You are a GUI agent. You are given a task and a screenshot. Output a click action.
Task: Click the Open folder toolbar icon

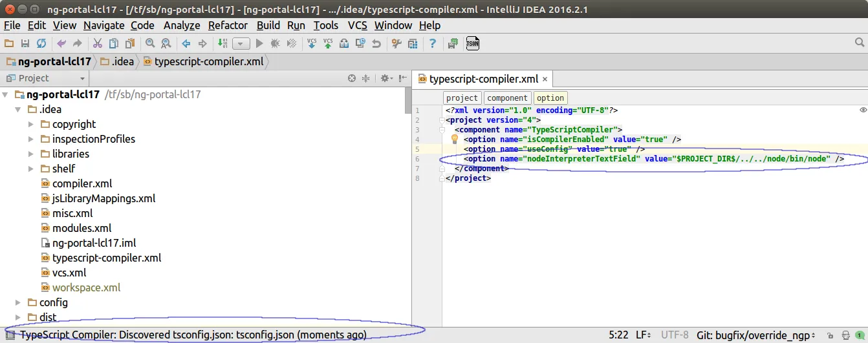point(9,43)
